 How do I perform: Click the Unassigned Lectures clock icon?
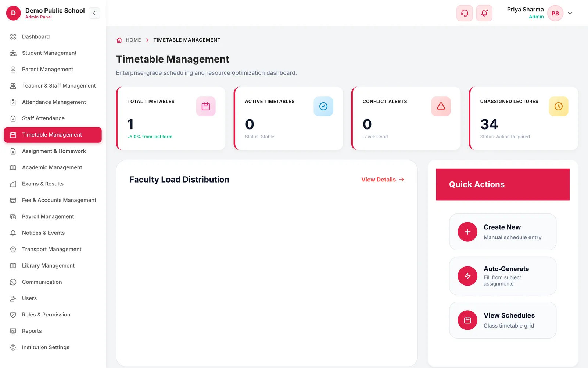tap(559, 106)
